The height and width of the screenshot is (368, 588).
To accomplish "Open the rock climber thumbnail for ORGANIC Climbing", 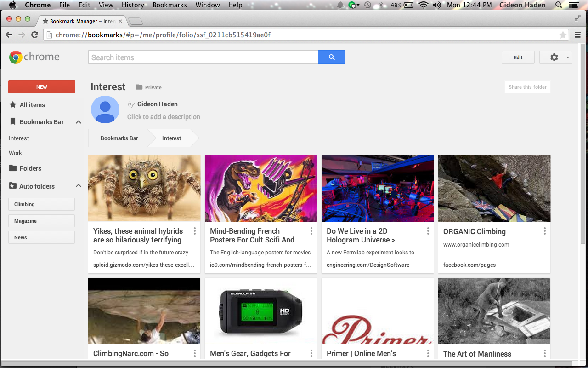I will point(494,189).
